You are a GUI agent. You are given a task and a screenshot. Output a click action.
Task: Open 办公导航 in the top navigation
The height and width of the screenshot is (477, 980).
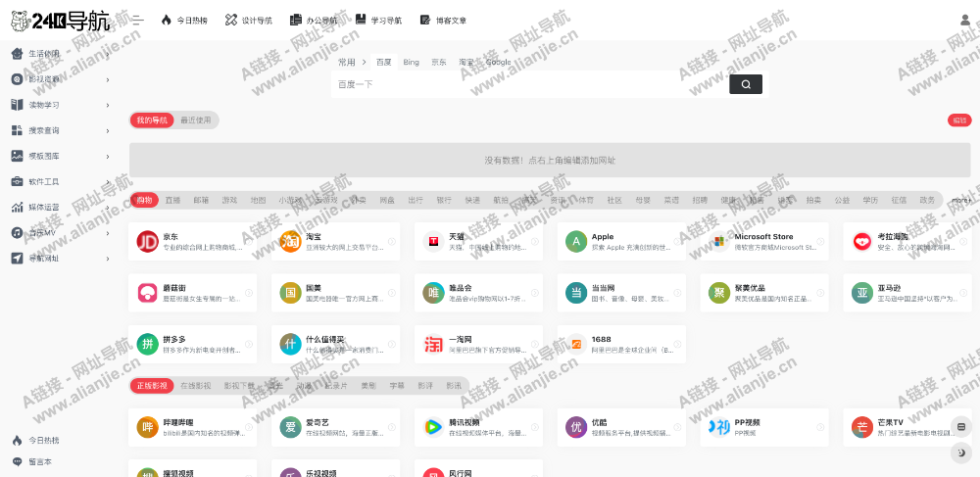(314, 20)
